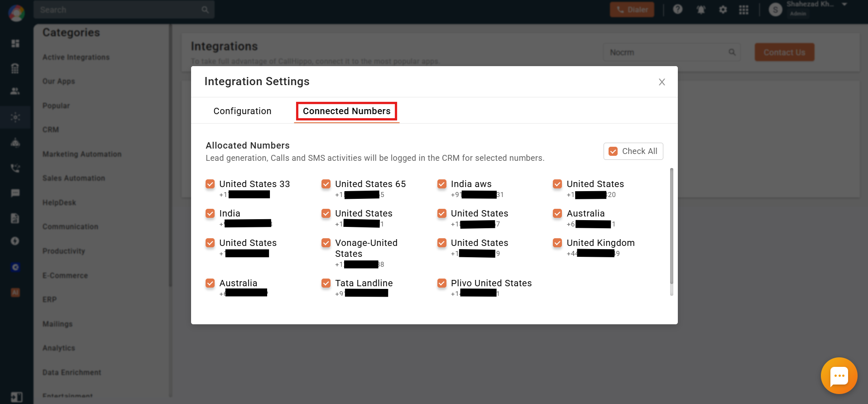Uncheck the Plivo United States number

442,283
